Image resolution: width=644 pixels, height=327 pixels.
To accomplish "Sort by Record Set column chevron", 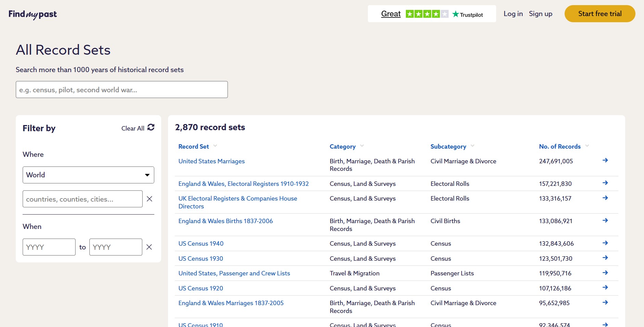I will tap(215, 146).
